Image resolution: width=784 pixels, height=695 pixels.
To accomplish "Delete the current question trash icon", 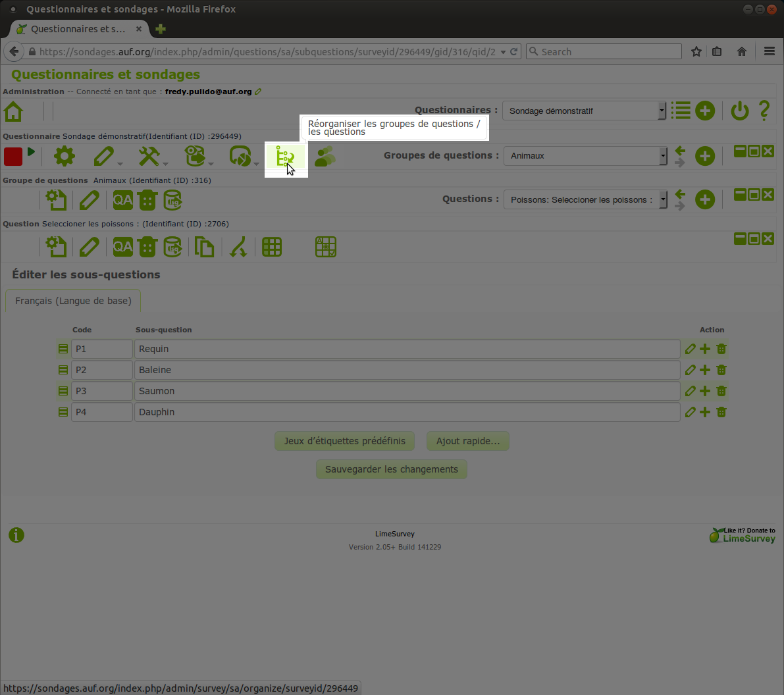I will coord(147,247).
